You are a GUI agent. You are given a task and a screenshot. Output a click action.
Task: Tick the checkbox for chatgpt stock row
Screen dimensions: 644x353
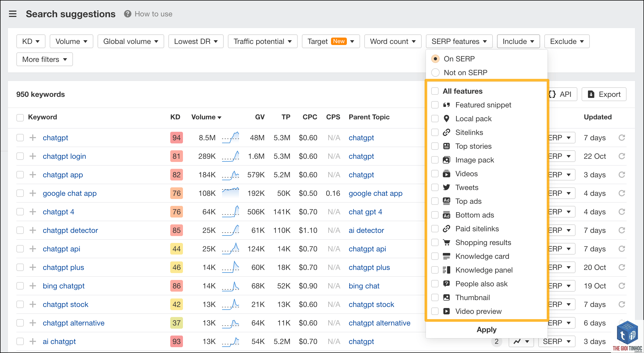(x=20, y=304)
